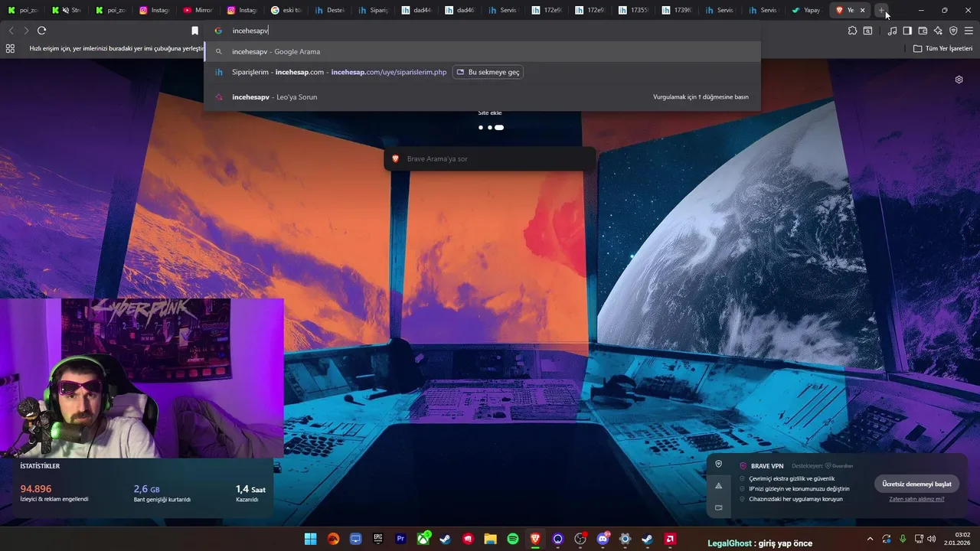Open Epic Games Launcher from taskbar

click(378, 539)
